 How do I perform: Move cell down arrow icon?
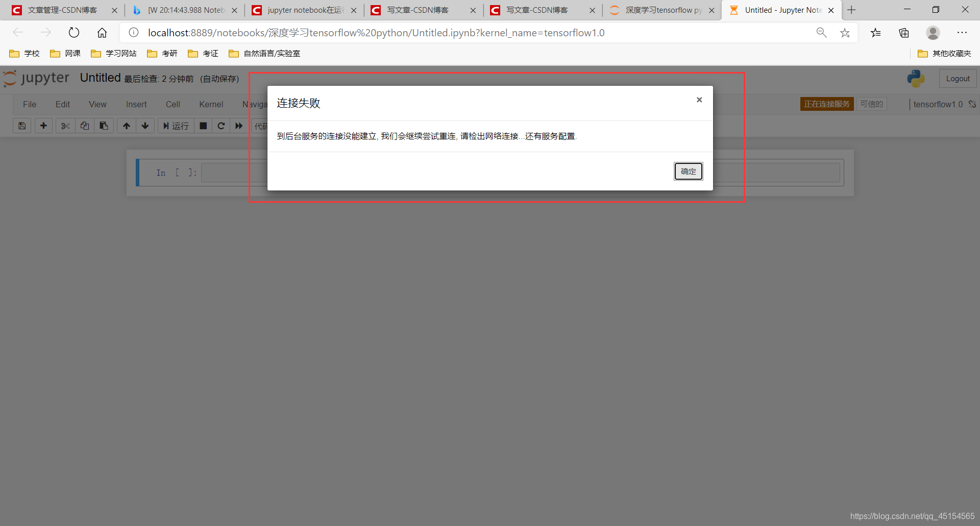point(145,126)
